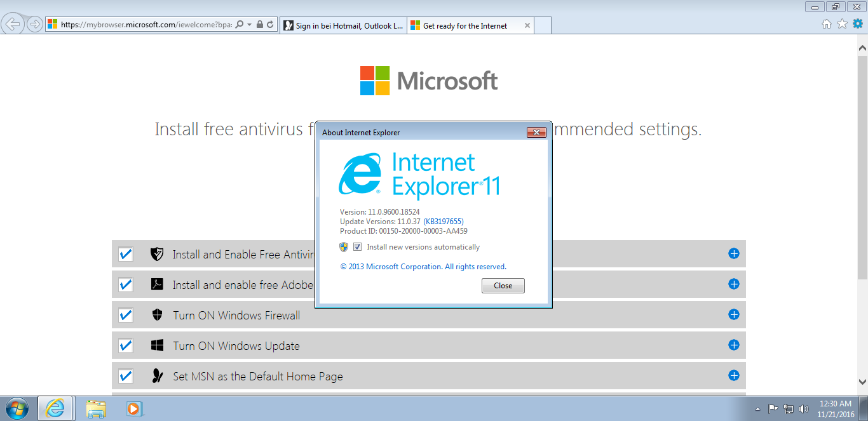Click the antivirus shield icon in first row
The height and width of the screenshot is (421, 868).
coord(157,254)
